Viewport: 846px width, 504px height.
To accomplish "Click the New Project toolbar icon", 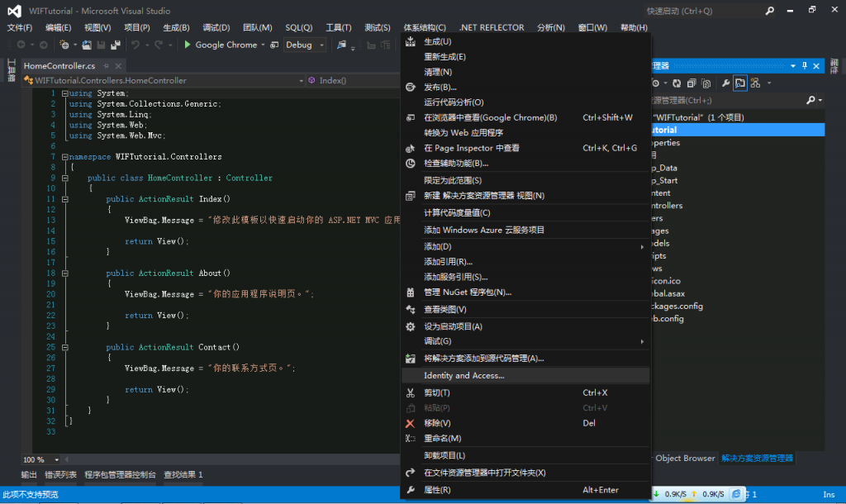I will tap(64, 45).
